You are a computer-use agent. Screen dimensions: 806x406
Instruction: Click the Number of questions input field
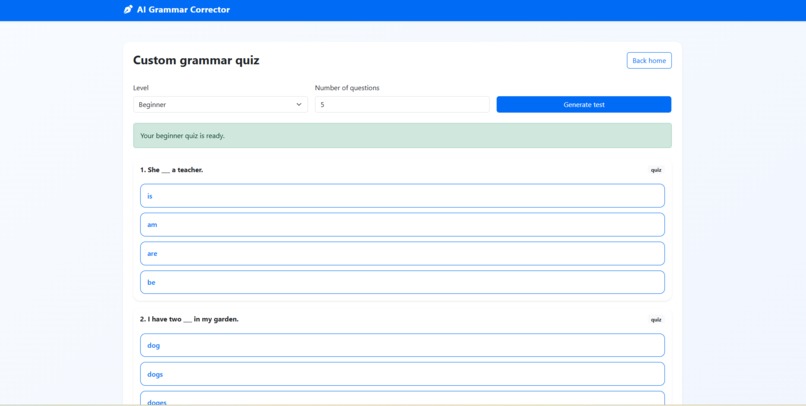pos(402,104)
